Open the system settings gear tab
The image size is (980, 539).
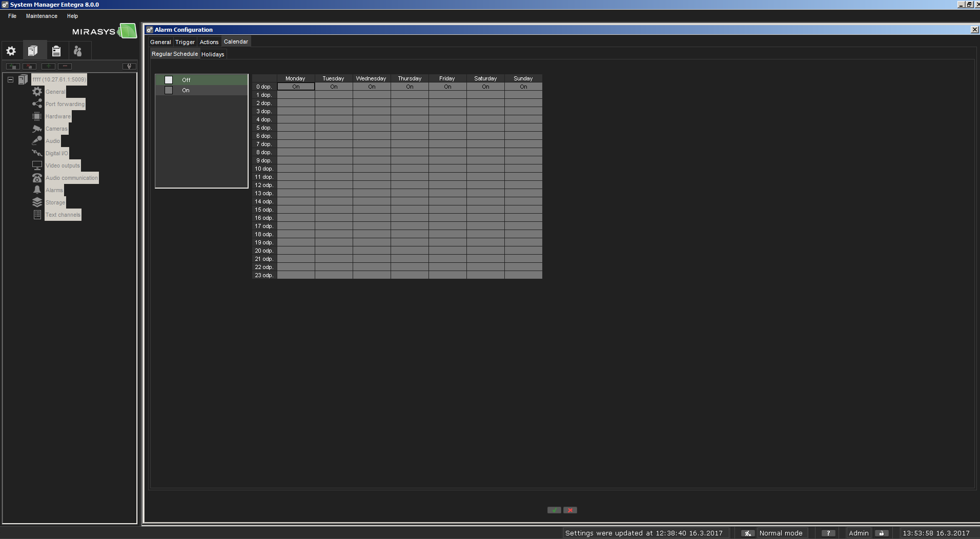(11, 51)
